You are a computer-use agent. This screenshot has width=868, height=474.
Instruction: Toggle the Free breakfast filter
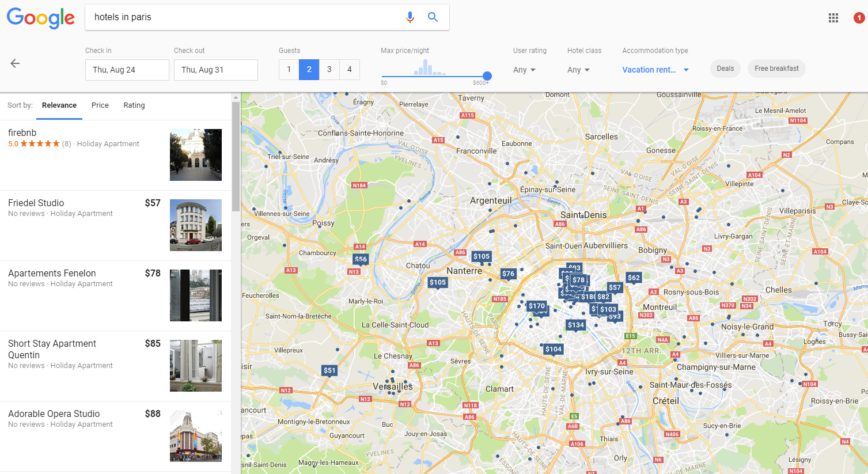(776, 69)
